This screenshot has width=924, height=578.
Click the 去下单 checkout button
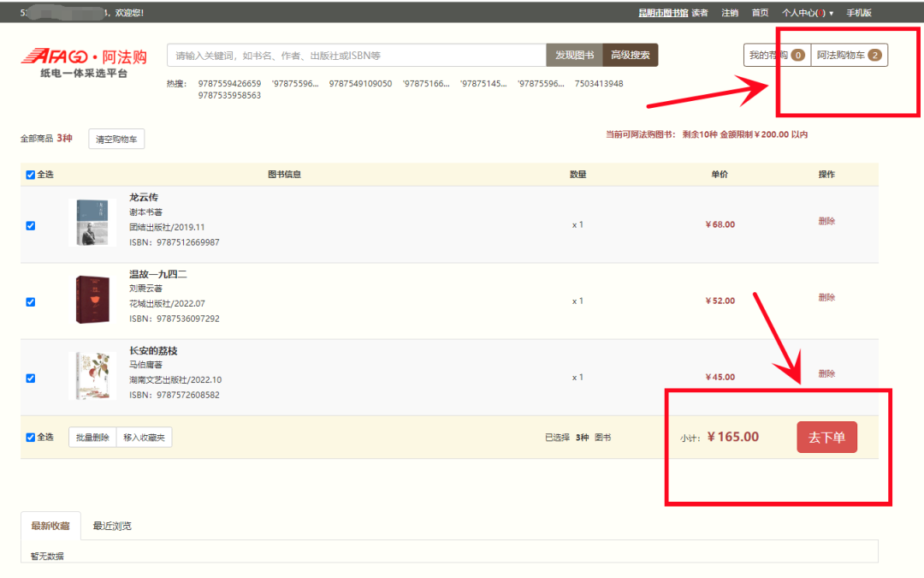pyautogui.click(x=826, y=438)
